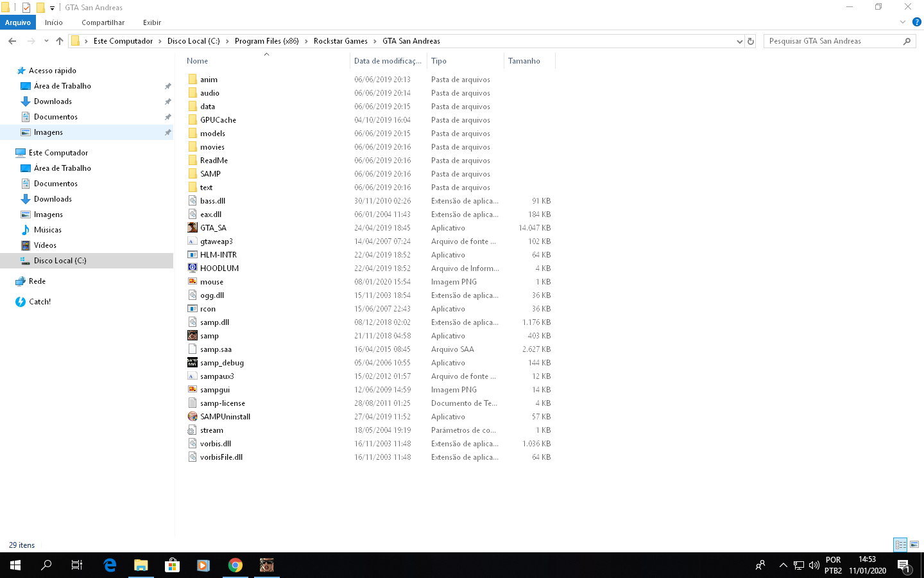Select the SAMPUninstall icon
This screenshot has width=924, height=578.
tap(193, 417)
